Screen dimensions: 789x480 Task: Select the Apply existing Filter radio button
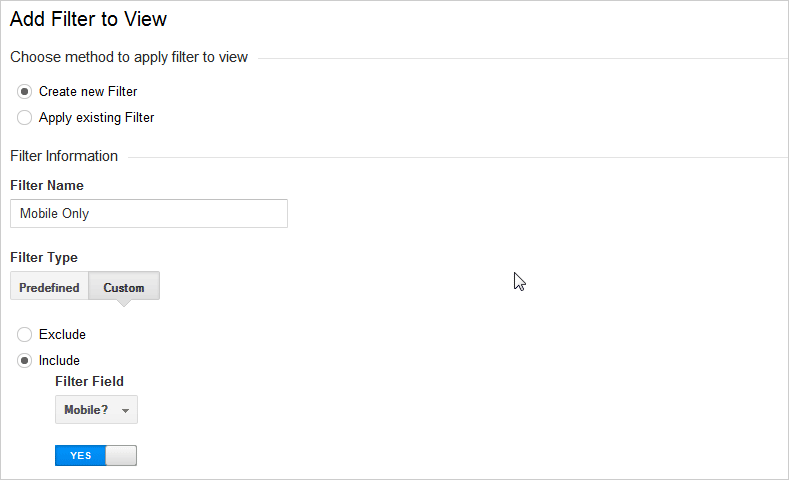click(x=24, y=118)
